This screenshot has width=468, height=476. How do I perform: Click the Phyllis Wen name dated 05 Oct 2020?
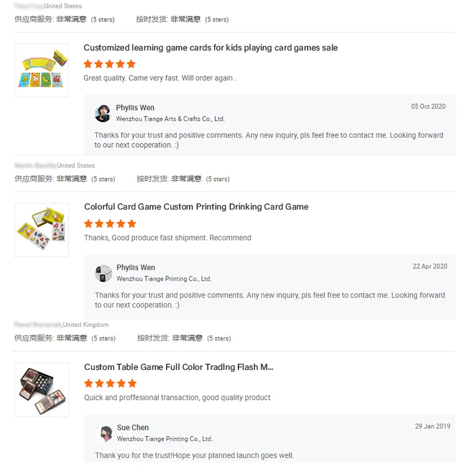pyautogui.click(x=135, y=108)
